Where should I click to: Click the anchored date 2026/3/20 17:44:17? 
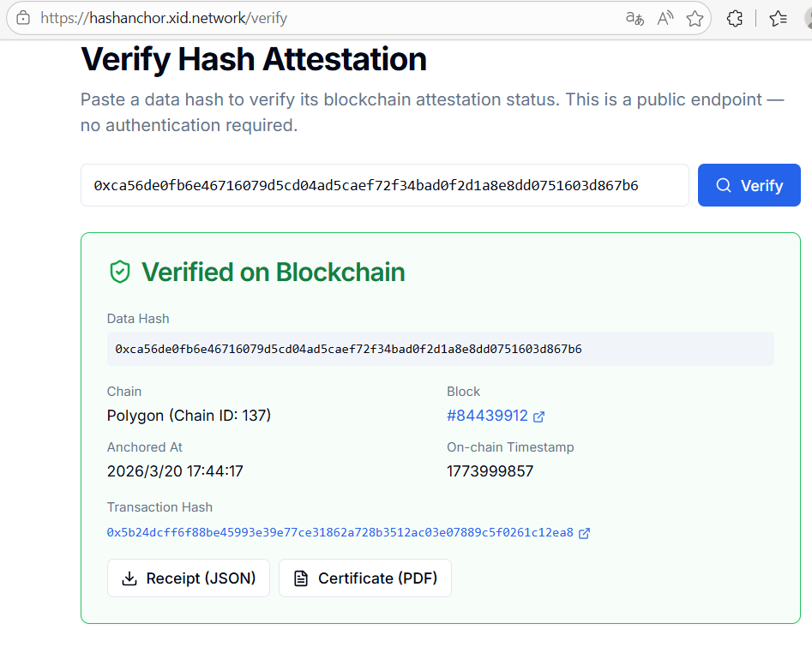(175, 471)
